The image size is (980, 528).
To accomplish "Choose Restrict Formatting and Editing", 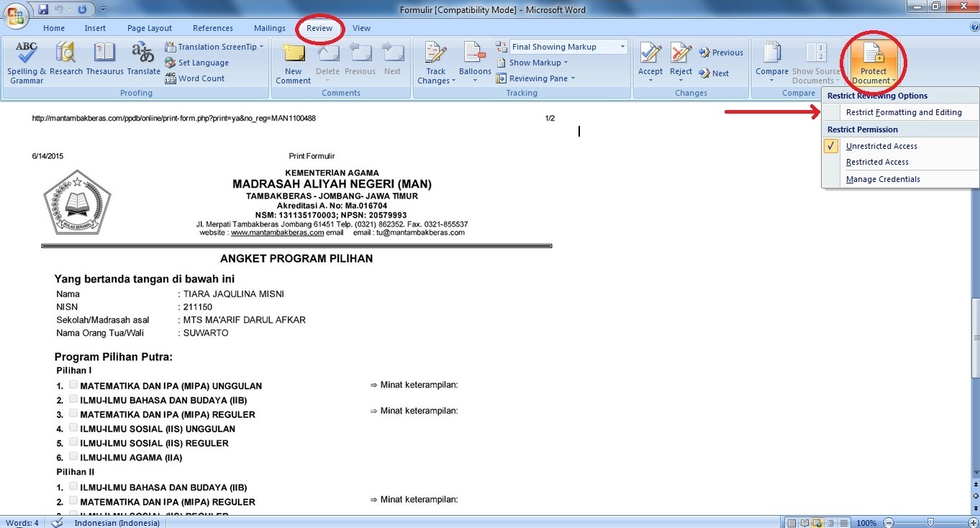I will 900,112.
